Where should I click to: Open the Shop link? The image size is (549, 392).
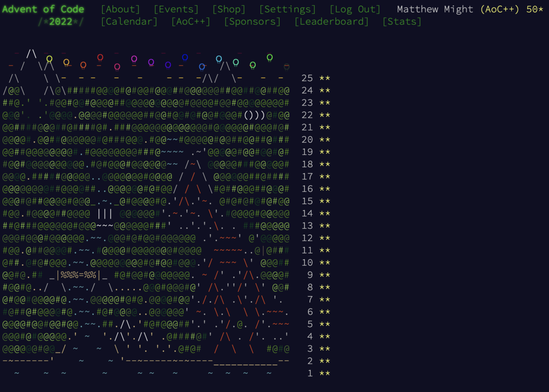[228, 9]
